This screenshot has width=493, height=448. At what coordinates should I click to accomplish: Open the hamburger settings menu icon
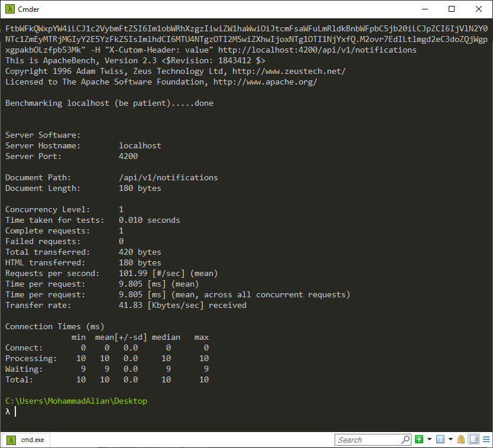coord(485,440)
